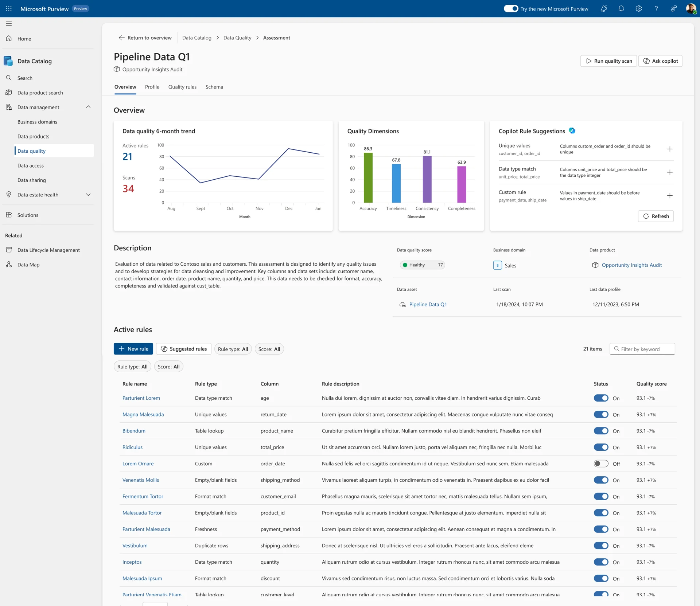Click the purple Consistency bar in chart
The image size is (700, 606).
point(427,179)
